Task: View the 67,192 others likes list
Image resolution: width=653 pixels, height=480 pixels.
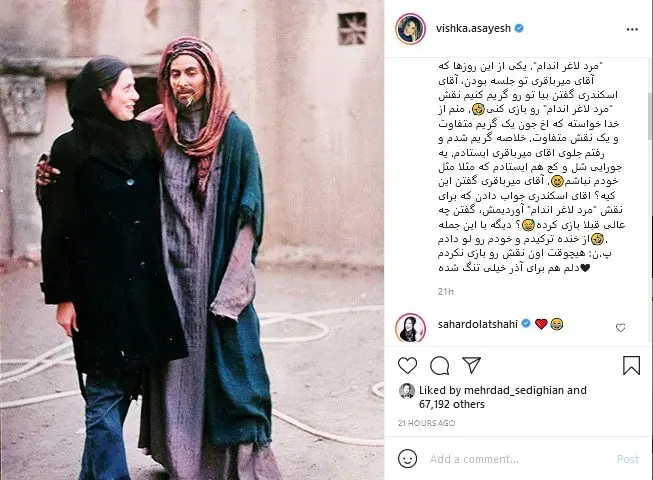Action: (451, 404)
